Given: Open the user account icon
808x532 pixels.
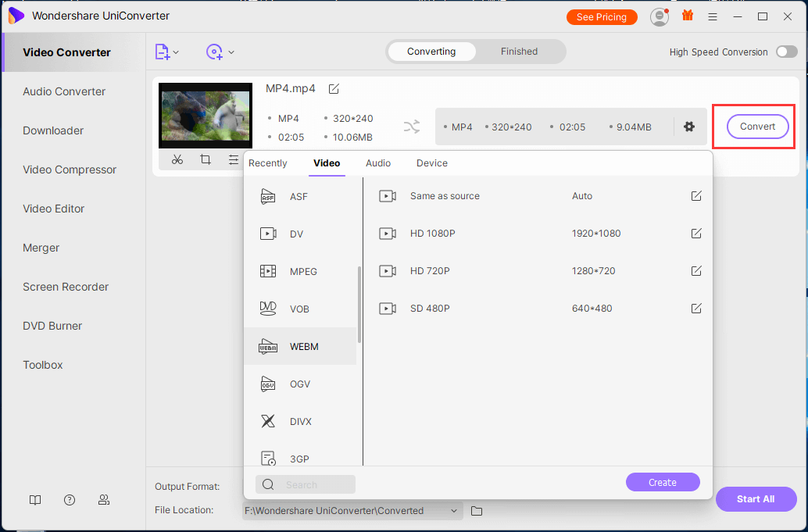Looking at the screenshot, I should 659,17.
